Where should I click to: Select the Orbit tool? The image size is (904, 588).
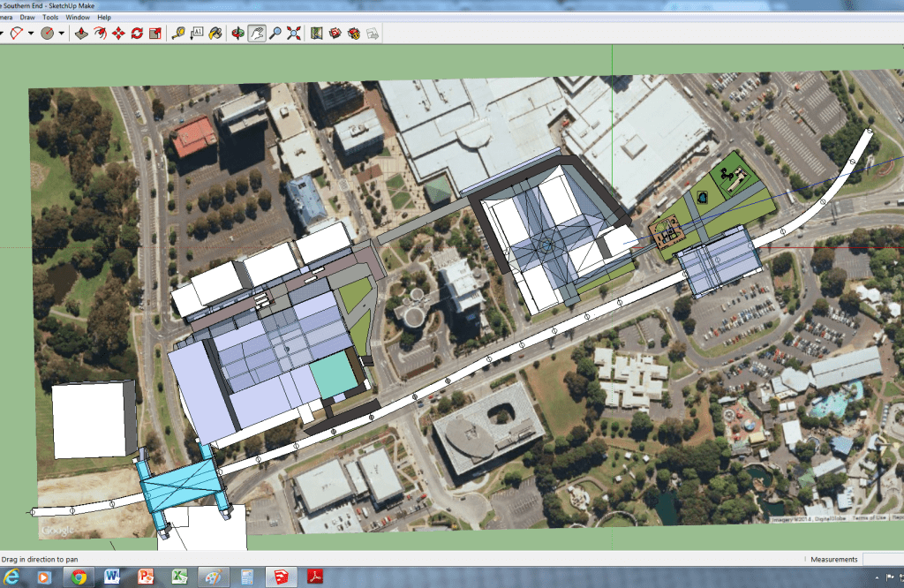pos(237,34)
